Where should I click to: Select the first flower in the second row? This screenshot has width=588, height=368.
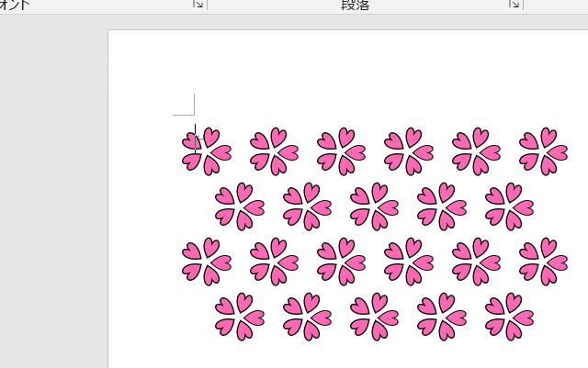pos(240,206)
